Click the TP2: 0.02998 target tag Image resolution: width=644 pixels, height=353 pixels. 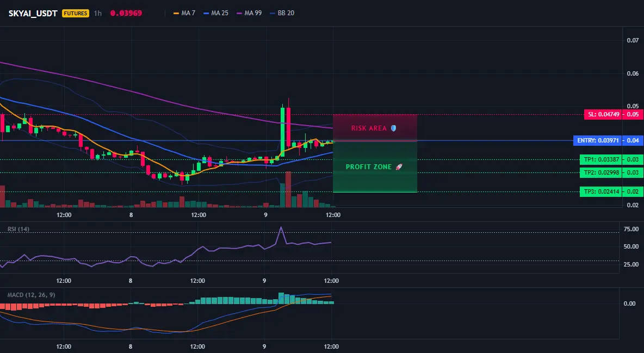coord(600,172)
